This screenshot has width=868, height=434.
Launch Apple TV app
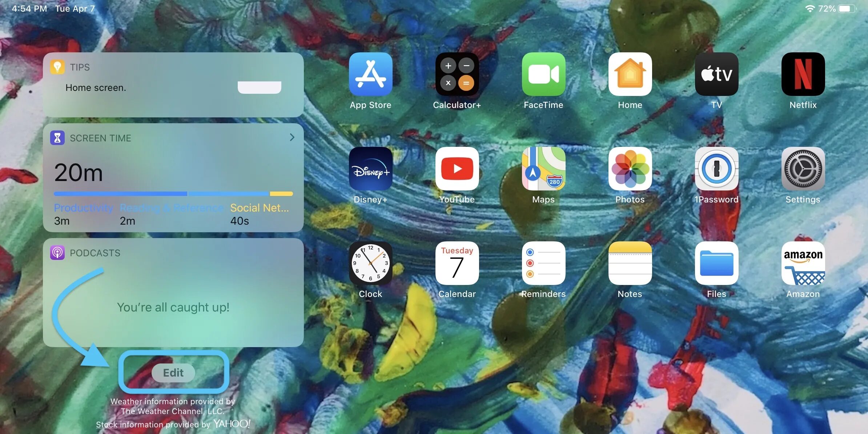click(716, 74)
